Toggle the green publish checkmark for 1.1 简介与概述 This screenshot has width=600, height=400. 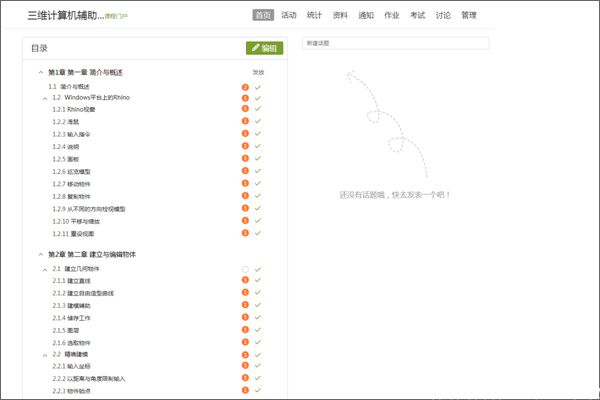click(x=258, y=86)
